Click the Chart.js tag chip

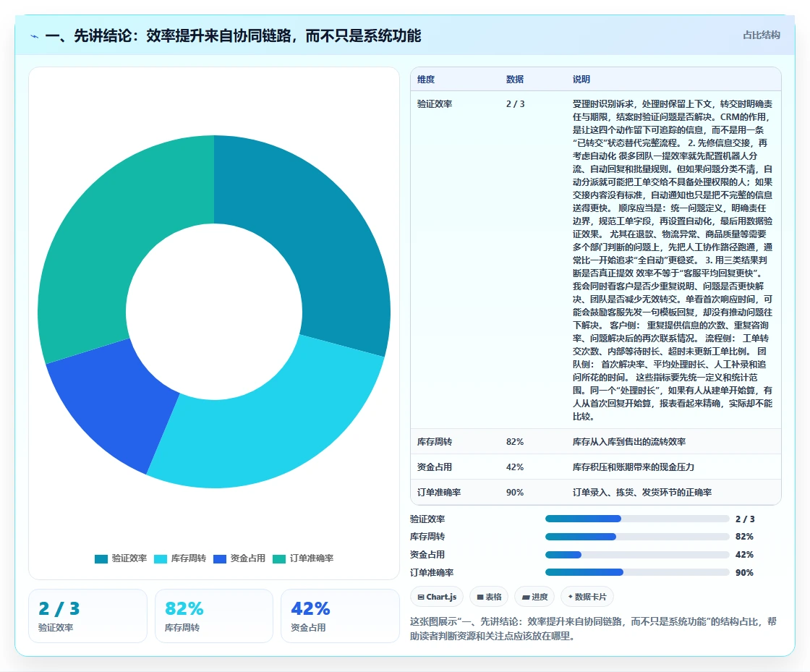pos(437,597)
